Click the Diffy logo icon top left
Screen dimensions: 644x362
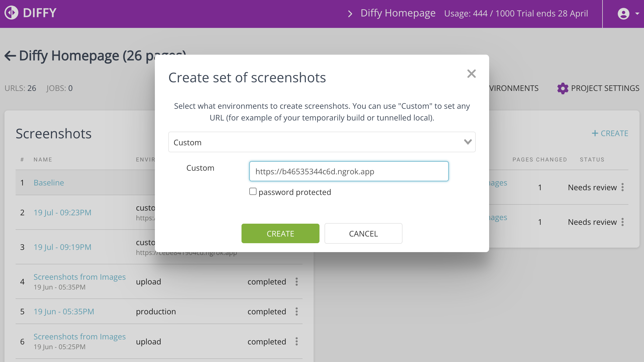pyautogui.click(x=11, y=13)
